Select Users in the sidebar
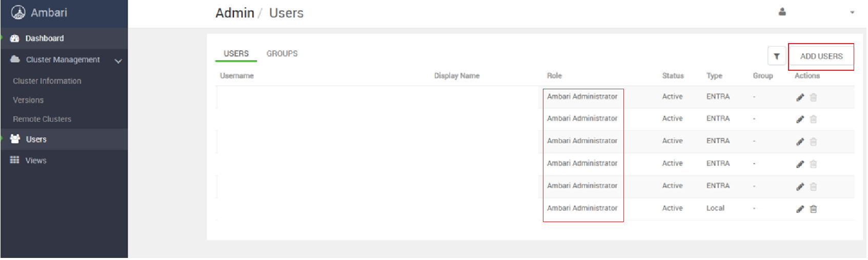 coord(36,139)
